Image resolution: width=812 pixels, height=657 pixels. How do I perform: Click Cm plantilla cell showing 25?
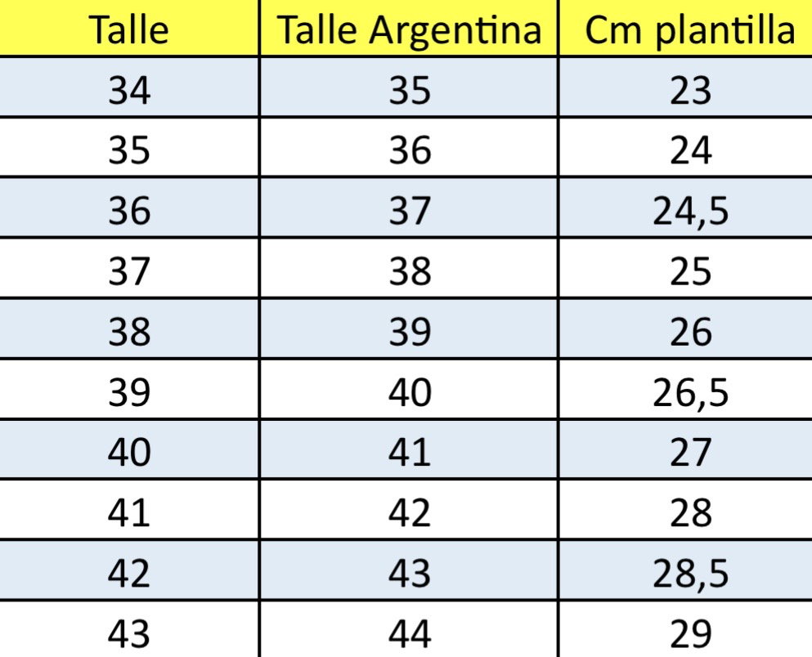point(685,268)
